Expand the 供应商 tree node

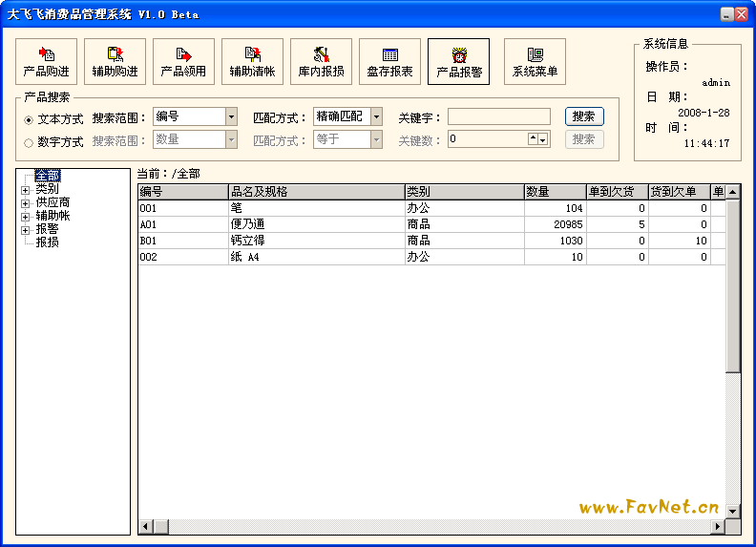(26, 203)
